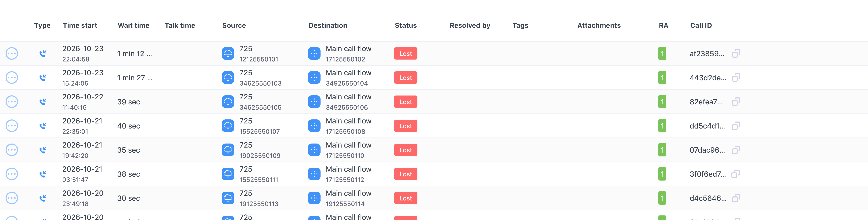Click the Lost status badge for call af23859
Image resolution: width=868 pixels, height=220 pixels.
pyautogui.click(x=406, y=53)
